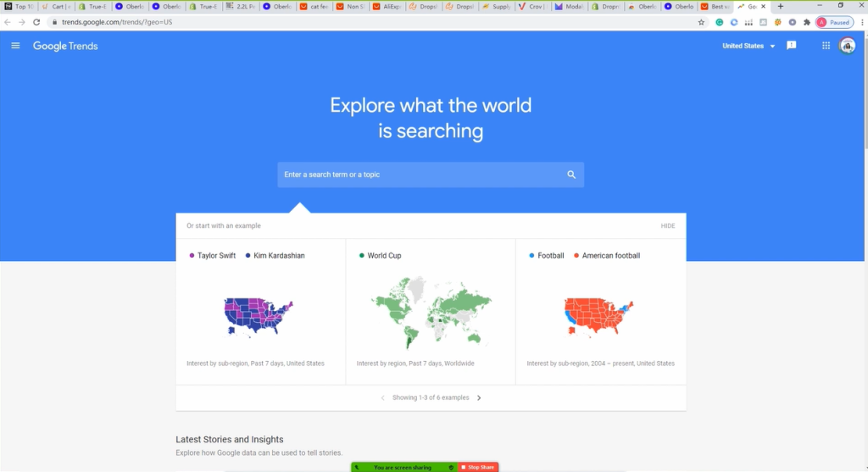868x472 pixels.
Task: Click 'Interest by region, Past 7 days, Worldwide'
Action: [x=415, y=364]
